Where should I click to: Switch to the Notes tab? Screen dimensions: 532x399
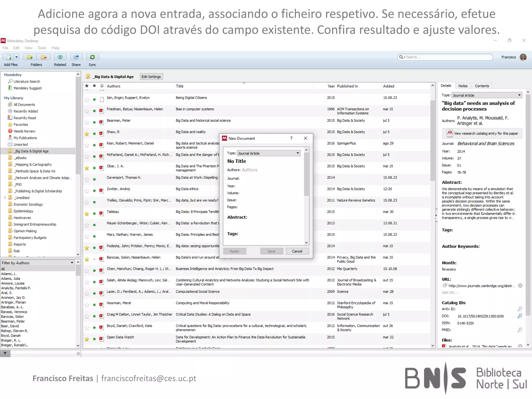coord(463,86)
